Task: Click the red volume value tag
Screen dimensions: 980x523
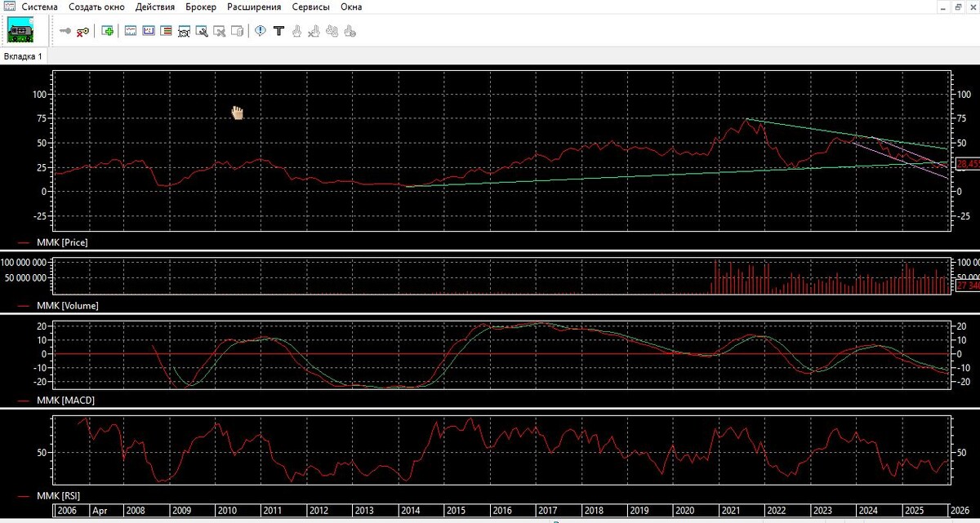Action: [968, 286]
